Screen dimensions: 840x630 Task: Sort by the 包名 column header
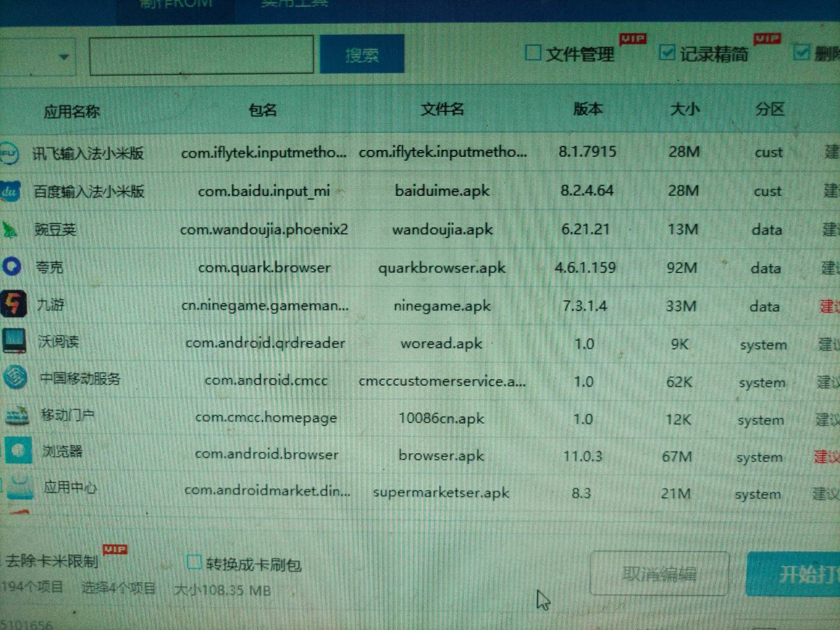(262, 110)
